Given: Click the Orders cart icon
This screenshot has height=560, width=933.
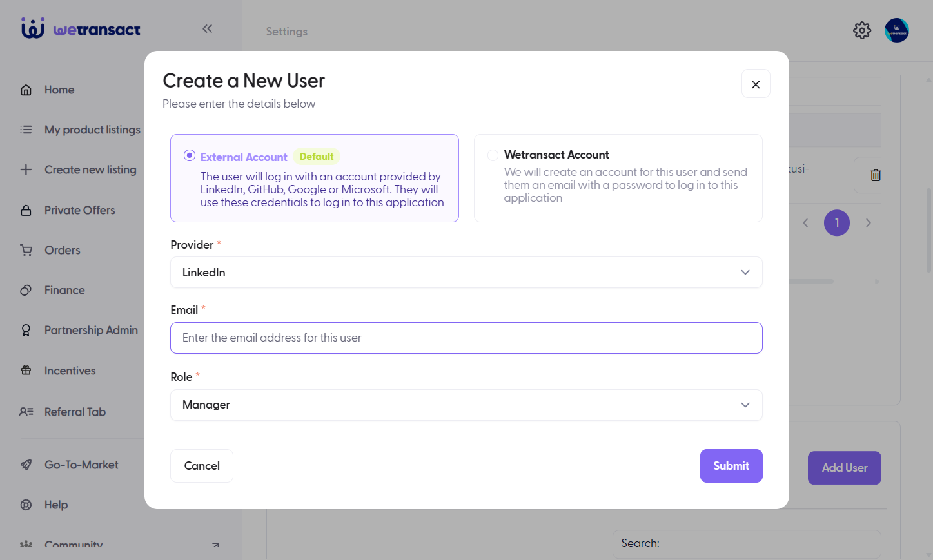Looking at the screenshot, I should [26, 250].
